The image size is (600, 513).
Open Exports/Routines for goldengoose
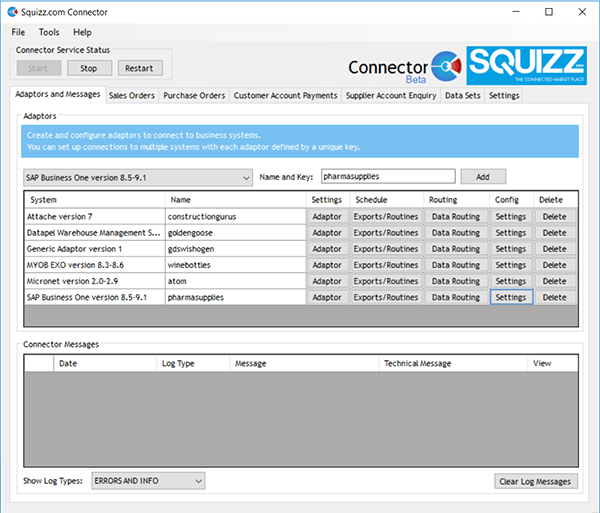[386, 233]
